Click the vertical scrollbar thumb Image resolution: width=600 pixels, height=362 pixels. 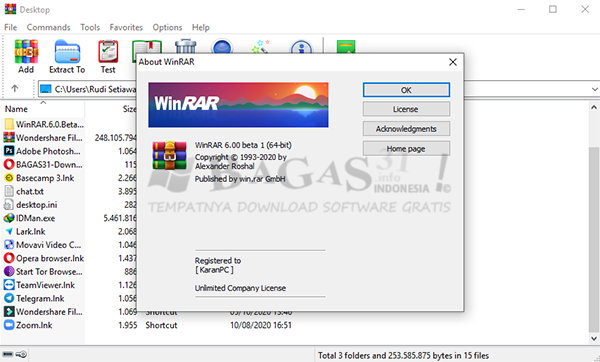[x=594, y=239]
